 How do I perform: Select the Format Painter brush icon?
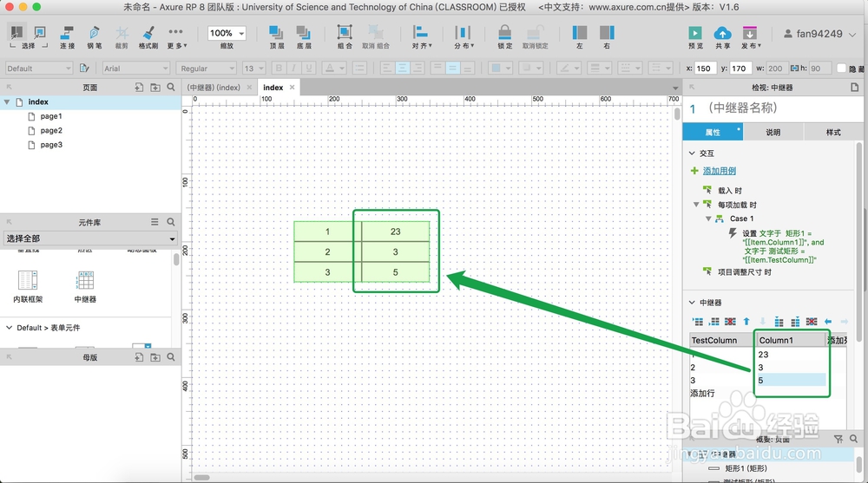(x=148, y=33)
